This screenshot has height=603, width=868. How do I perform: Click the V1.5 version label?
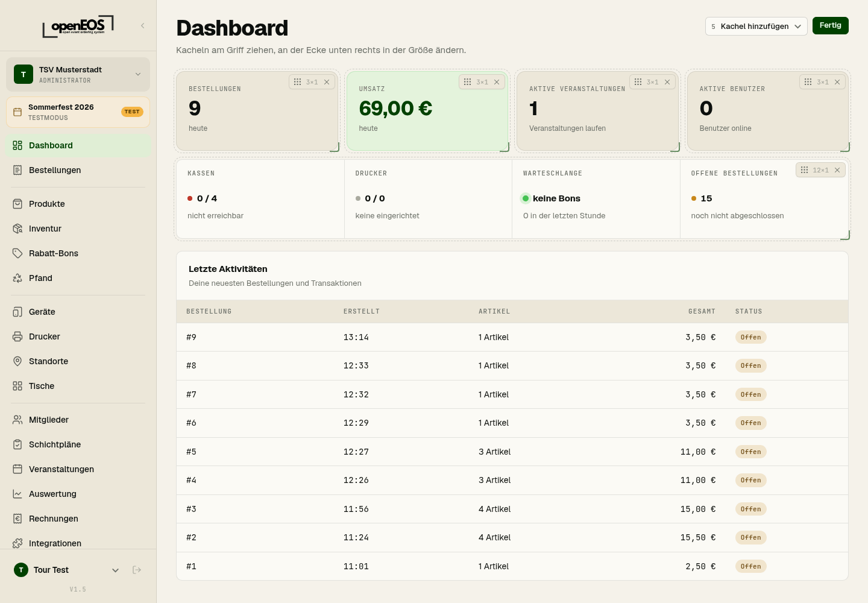[x=78, y=589]
